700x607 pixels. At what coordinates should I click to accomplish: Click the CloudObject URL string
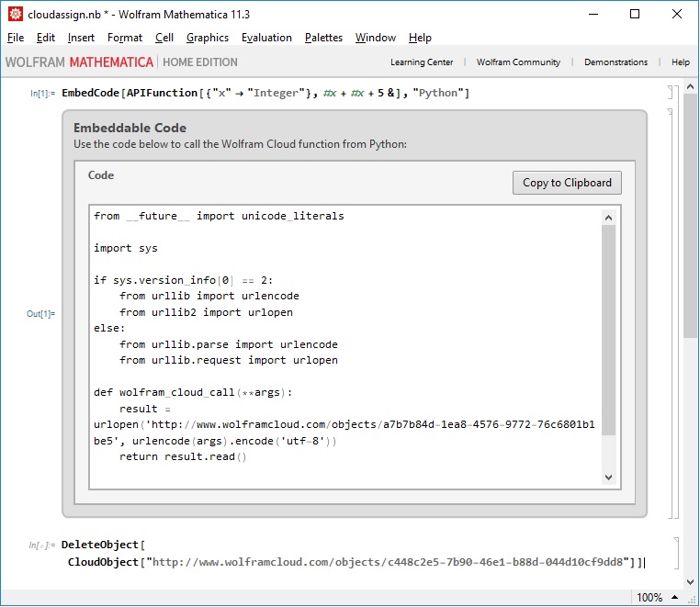[x=388, y=562]
